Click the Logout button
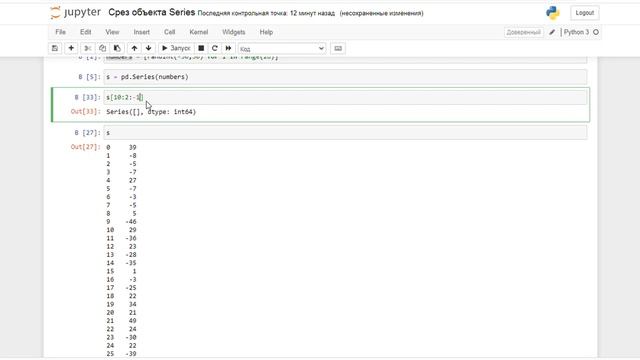This screenshot has height=360, width=640. coord(584,13)
